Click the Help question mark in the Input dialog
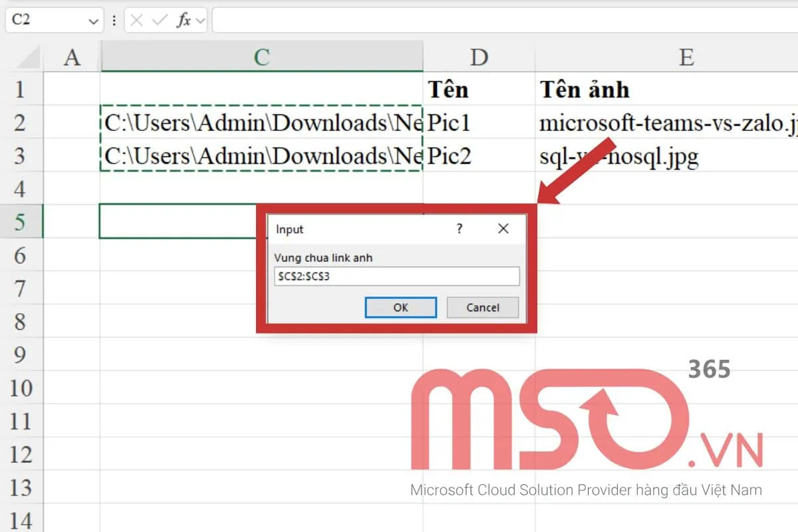This screenshot has width=798, height=532. [459, 229]
